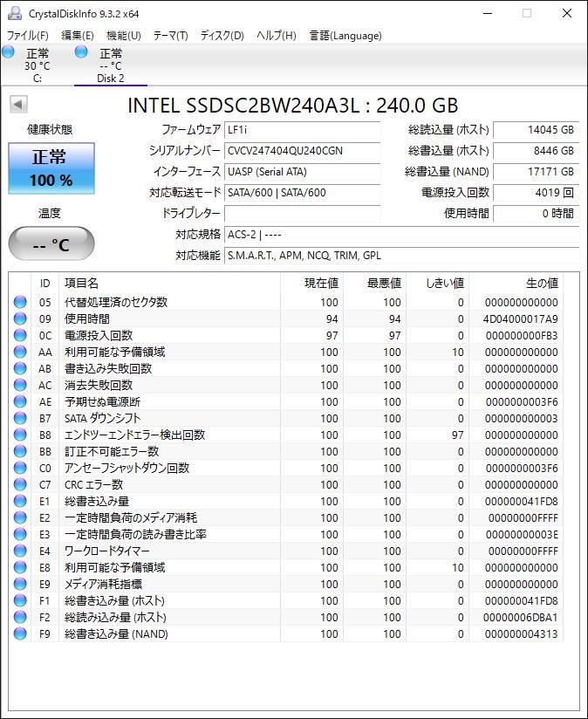Click the 生の値 column header
The height and width of the screenshot is (719, 588).
coord(541,284)
